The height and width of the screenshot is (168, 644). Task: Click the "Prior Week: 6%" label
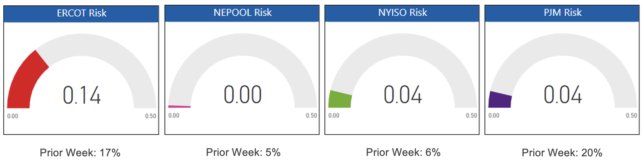coord(403,152)
